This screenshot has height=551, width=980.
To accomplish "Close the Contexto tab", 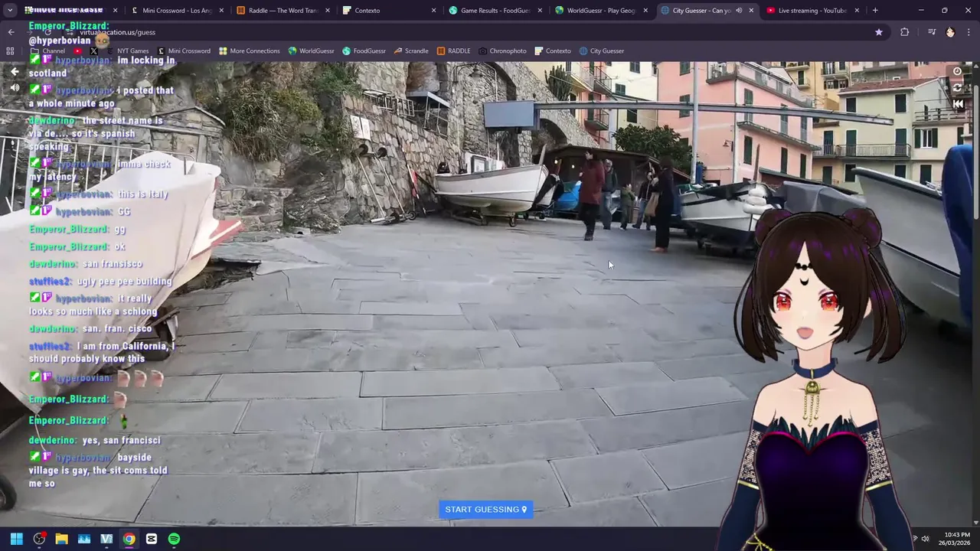I will 433,11.
